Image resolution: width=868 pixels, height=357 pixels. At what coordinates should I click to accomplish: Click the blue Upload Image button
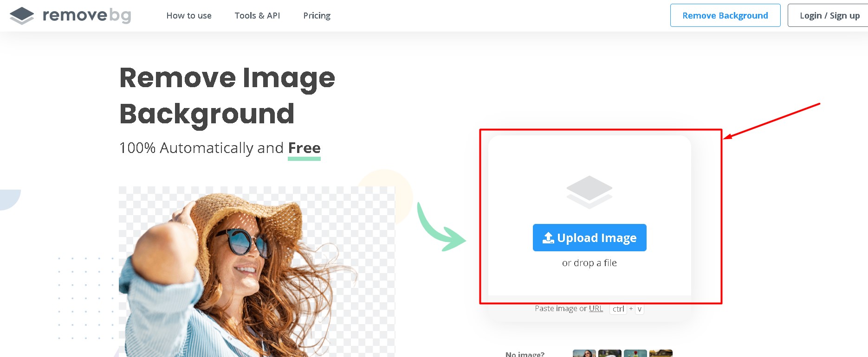589,238
